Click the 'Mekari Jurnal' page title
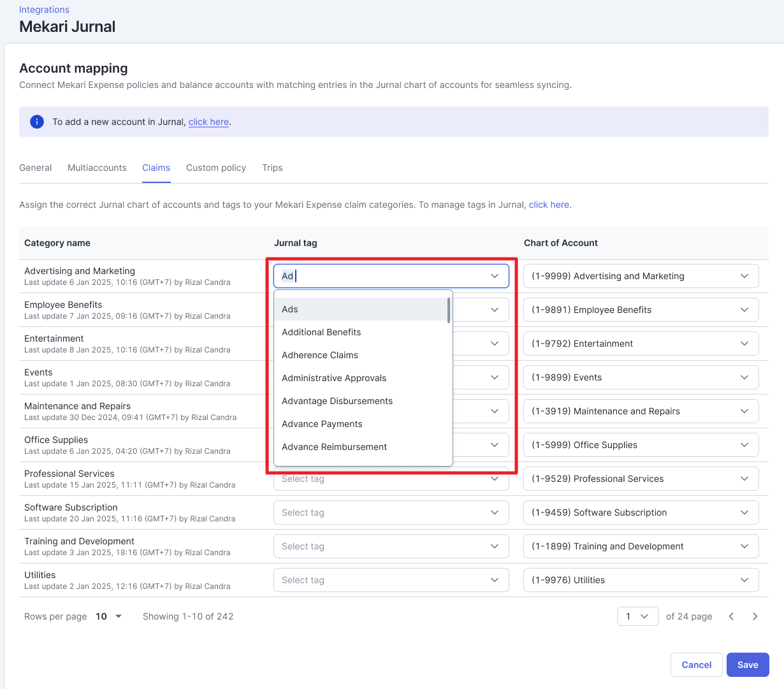 [68, 27]
